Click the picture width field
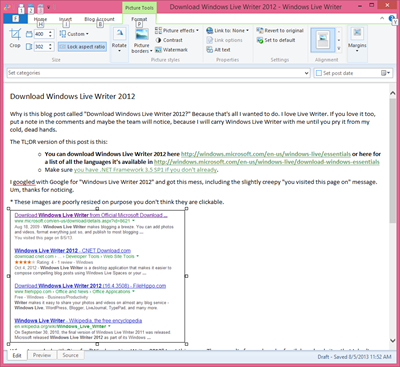Image resolution: width=400 pixels, height=367 pixels. coord(41,34)
